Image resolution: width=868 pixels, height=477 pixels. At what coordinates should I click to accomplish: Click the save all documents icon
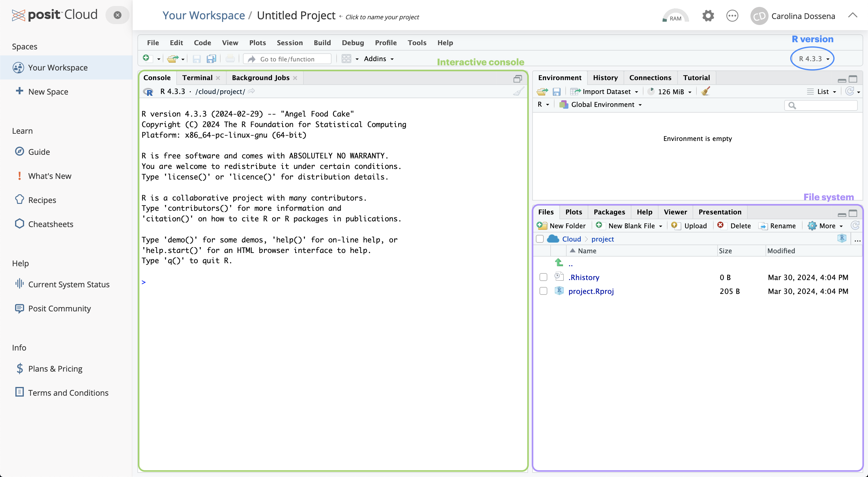pyautogui.click(x=211, y=59)
